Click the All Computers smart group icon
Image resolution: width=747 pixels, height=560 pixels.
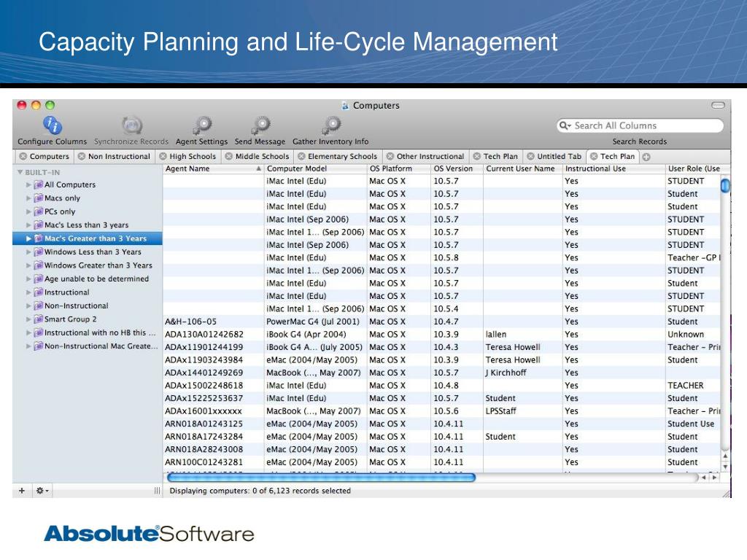click(x=39, y=184)
